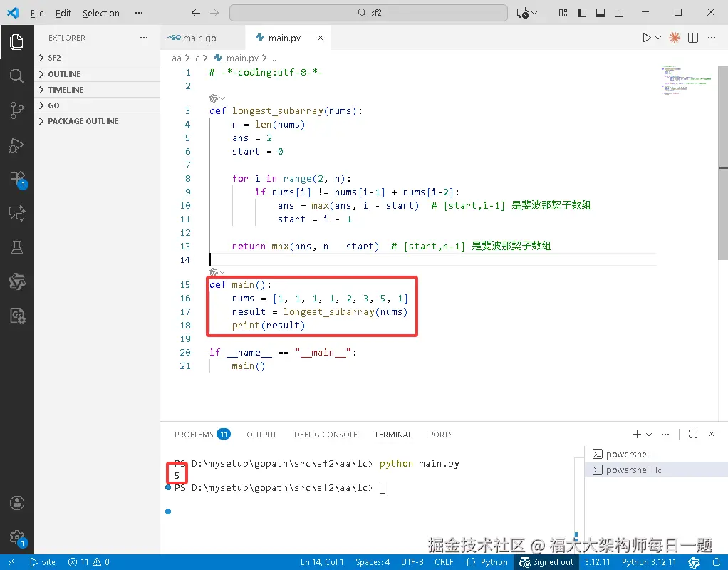The height and width of the screenshot is (570, 728).
Task: Click the Go Forward arrow
Action: tap(214, 13)
